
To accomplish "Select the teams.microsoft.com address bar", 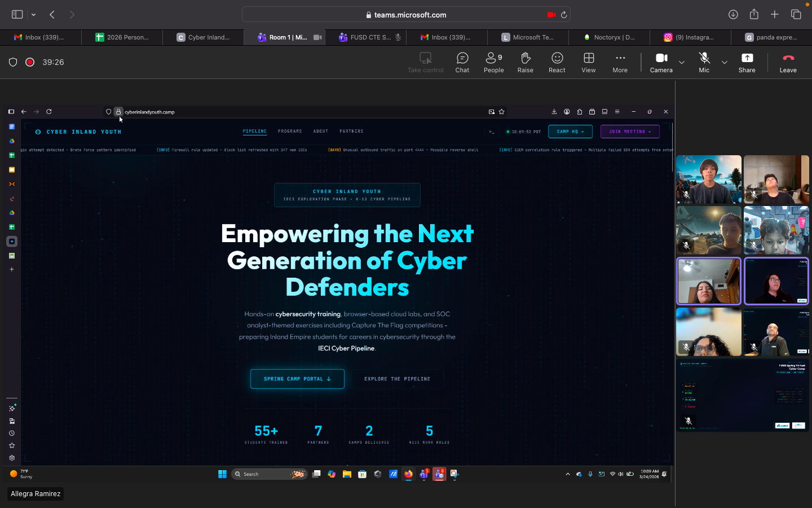I will [406, 15].
